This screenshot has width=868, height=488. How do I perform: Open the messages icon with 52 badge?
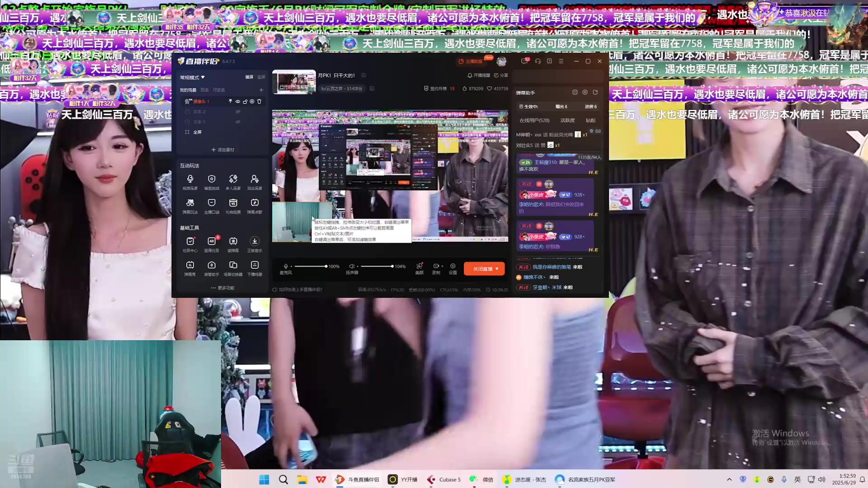coord(525,61)
